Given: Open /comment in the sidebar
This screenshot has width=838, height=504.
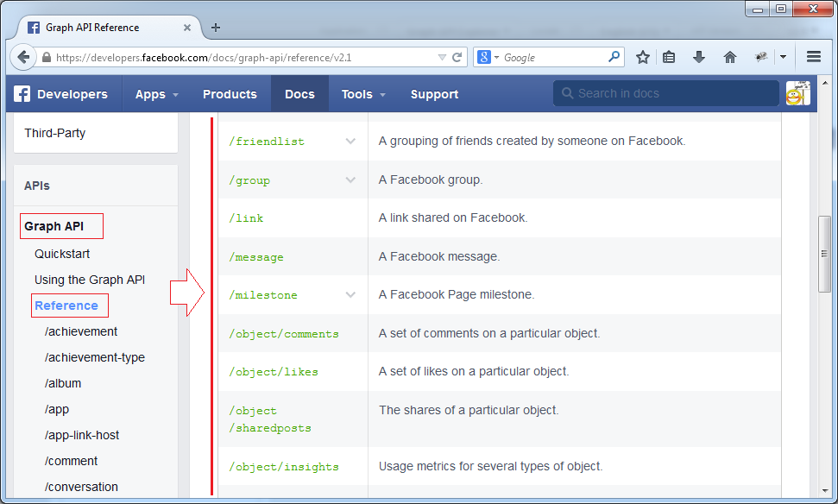Looking at the screenshot, I should click(x=71, y=461).
